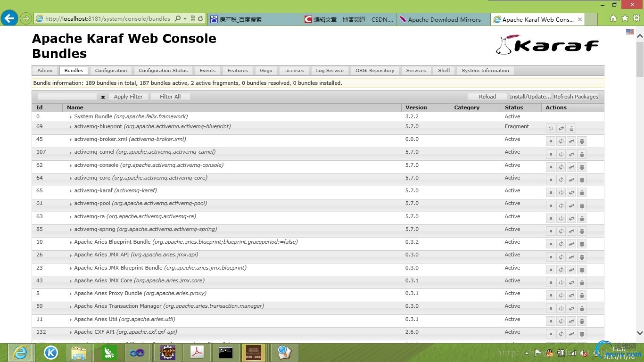Expand System Bundle details
Viewport: 644px width, 362px height.
[x=70, y=117]
